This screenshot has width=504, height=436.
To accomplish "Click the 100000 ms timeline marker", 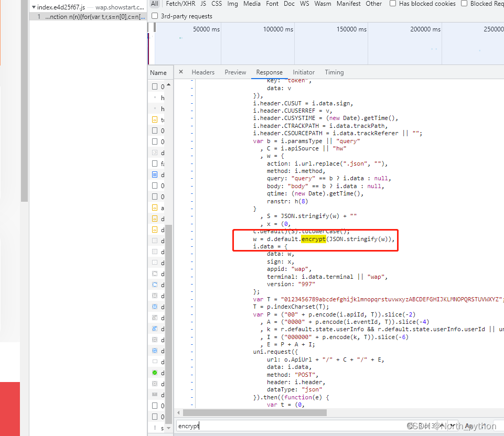I will click(278, 29).
